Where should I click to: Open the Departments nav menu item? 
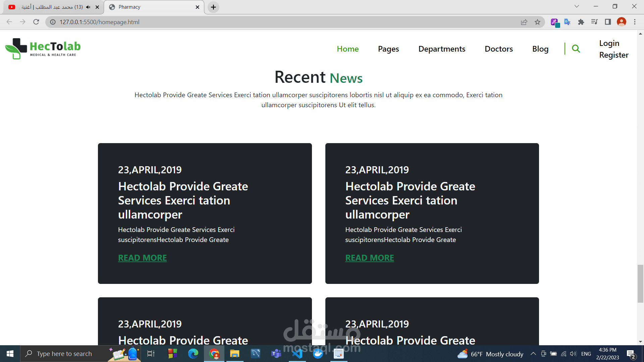pos(442,49)
